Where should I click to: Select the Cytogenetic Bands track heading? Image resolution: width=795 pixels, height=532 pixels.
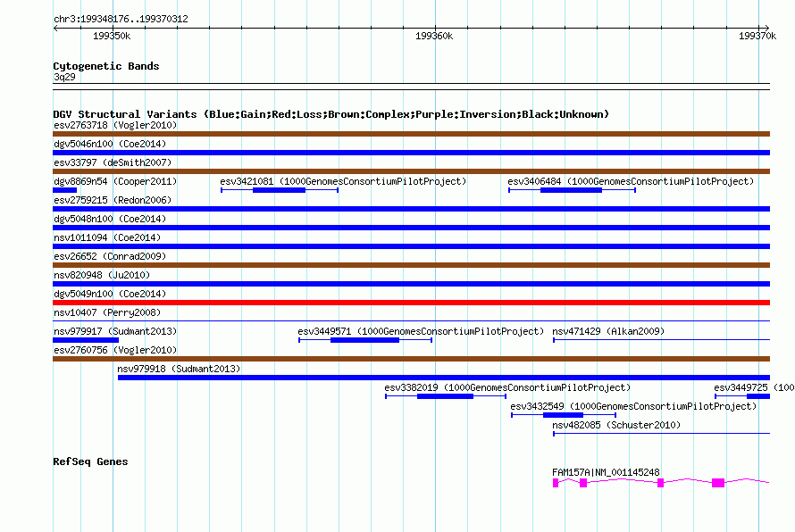[x=106, y=66]
